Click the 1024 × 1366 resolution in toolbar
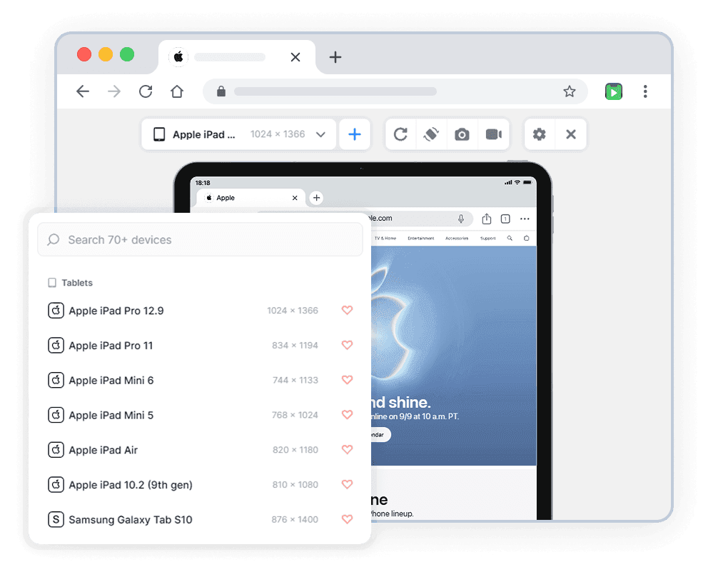 [x=278, y=134]
